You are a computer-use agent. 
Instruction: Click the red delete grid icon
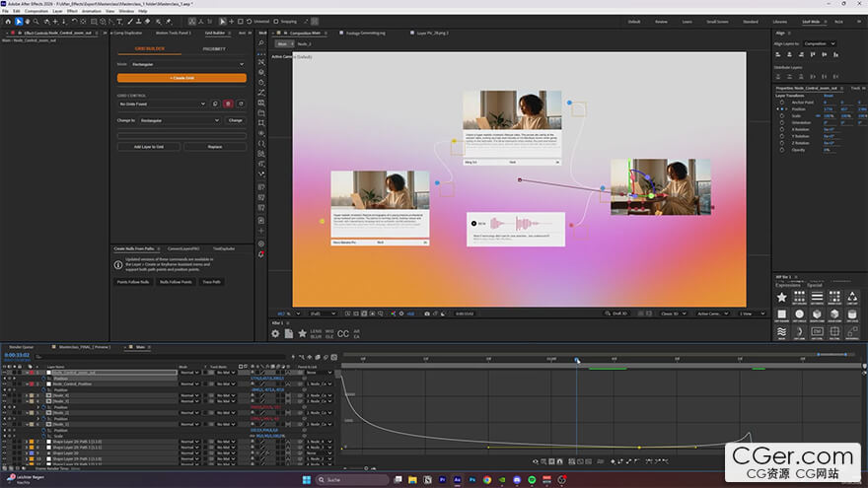[228, 105]
